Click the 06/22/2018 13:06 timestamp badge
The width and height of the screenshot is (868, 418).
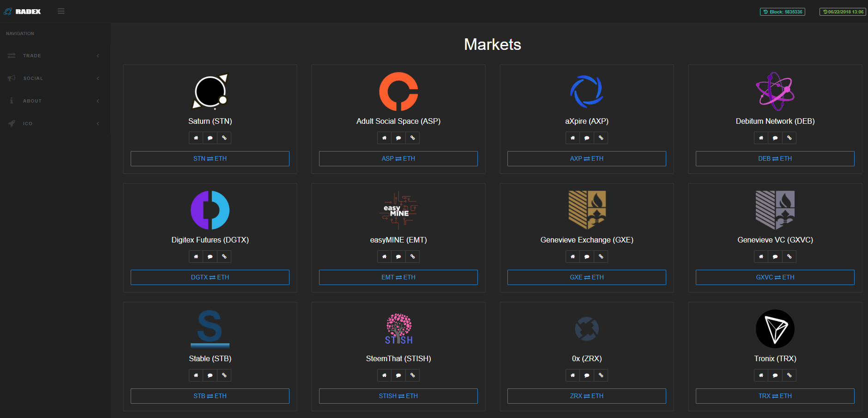pos(843,12)
